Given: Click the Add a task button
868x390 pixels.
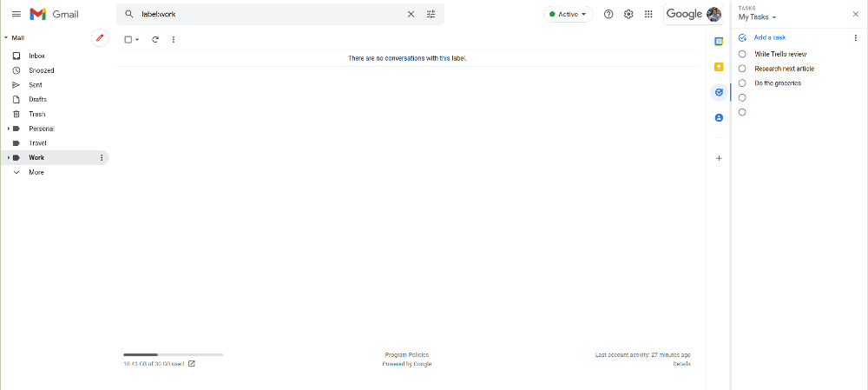Looking at the screenshot, I should [x=769, y=37].
